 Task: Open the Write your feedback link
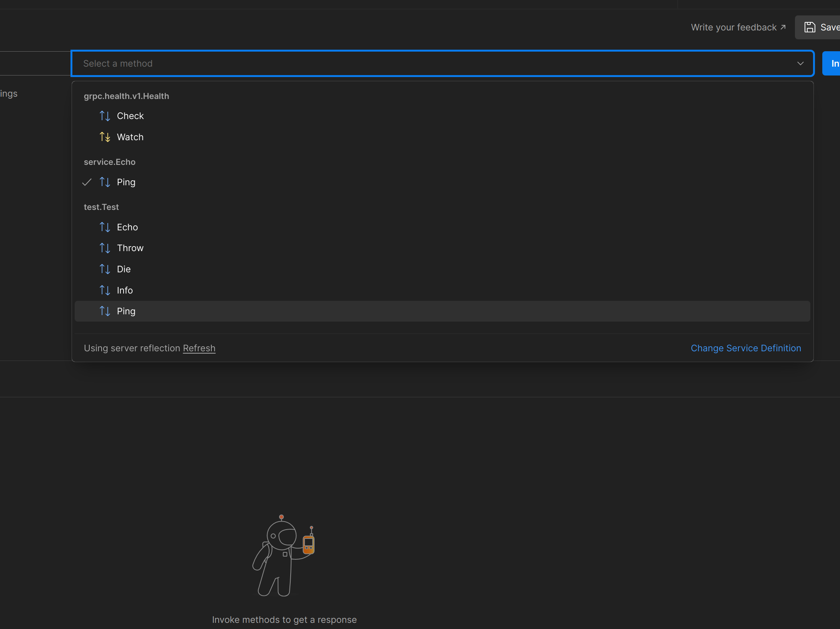click(738, 27)
